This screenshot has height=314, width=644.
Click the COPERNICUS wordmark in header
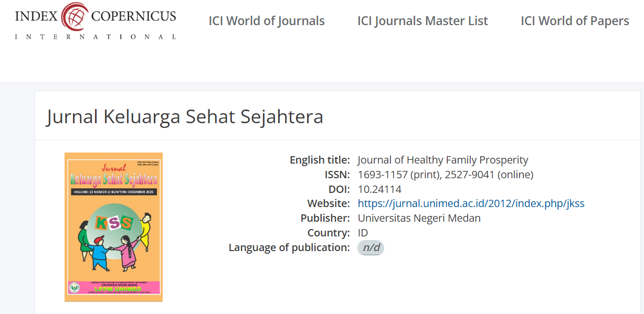click(x=133, y=16)
